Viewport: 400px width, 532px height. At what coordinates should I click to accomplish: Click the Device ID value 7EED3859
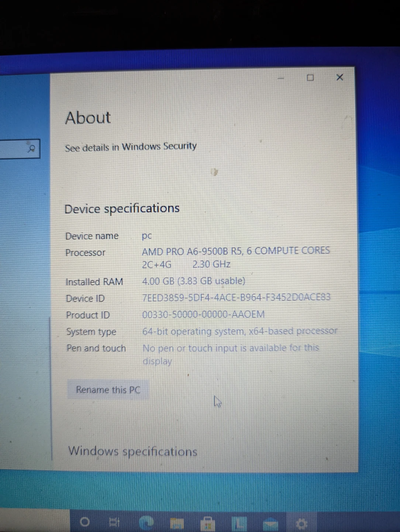click(x=237, y=297)
